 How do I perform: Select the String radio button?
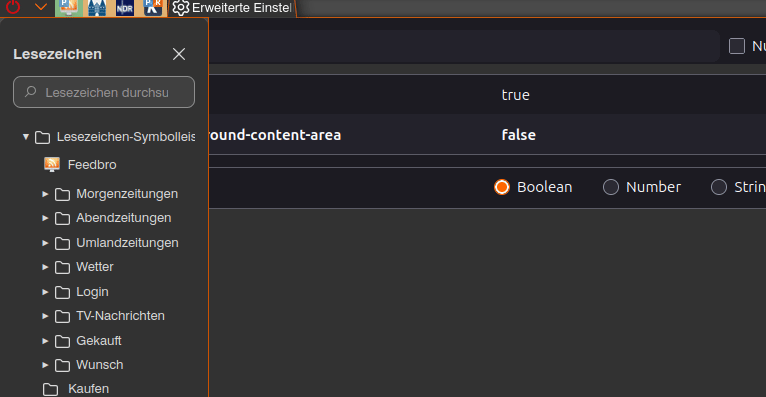click(719, 187)
